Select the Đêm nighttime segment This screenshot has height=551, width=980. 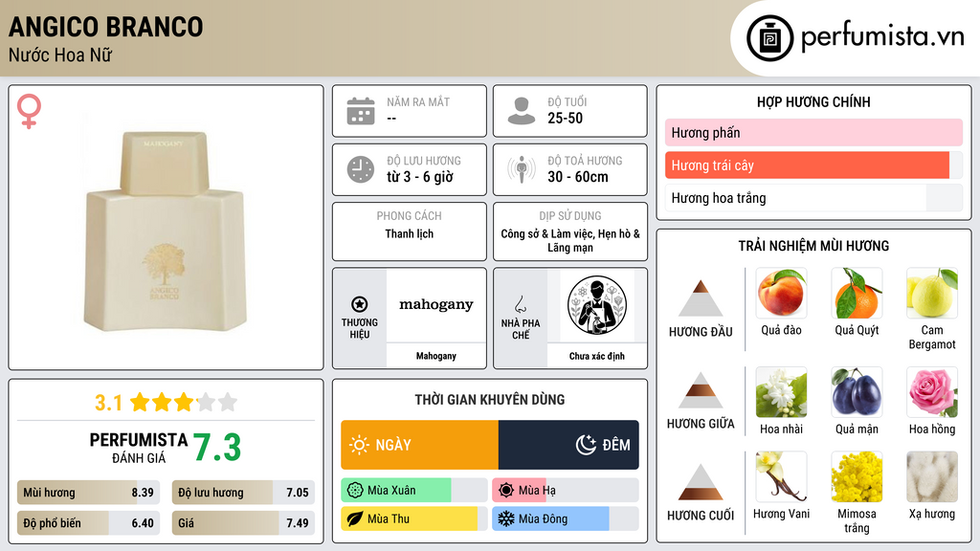pyautogui.click(x=568, y=445)
